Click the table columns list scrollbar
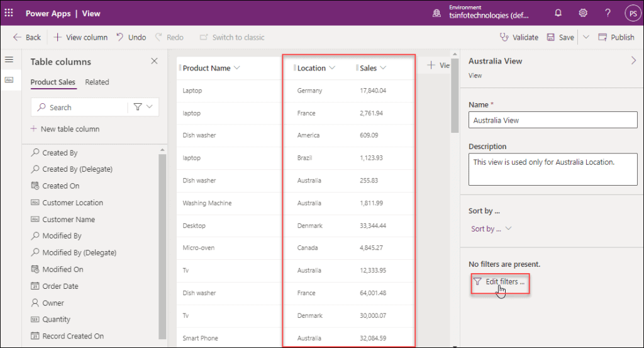Image resolution: width=644 pixels, height=348 pixels. coord(162,245)
